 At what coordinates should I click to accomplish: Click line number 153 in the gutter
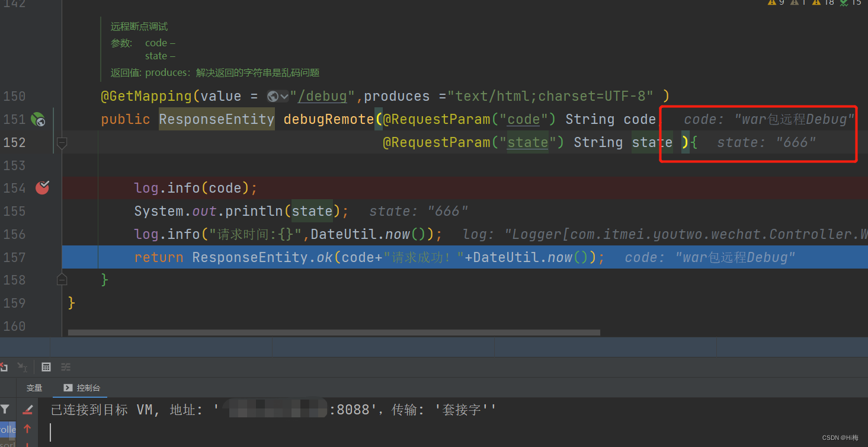click(14, 165)
